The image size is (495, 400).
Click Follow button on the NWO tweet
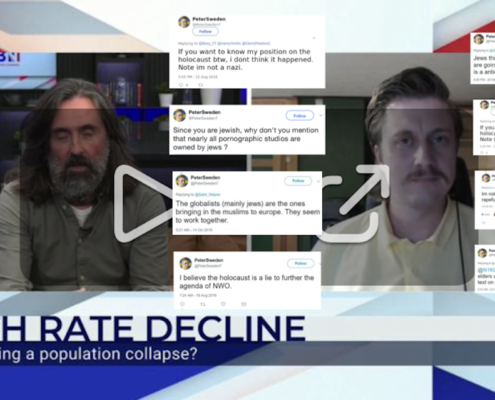[300, 263]
